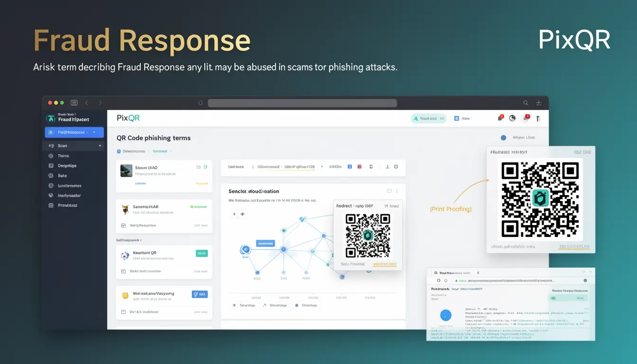Open the small arrow dropdown in filter toolbar
This screenshot has height=364, width=637.
point(322,167)
